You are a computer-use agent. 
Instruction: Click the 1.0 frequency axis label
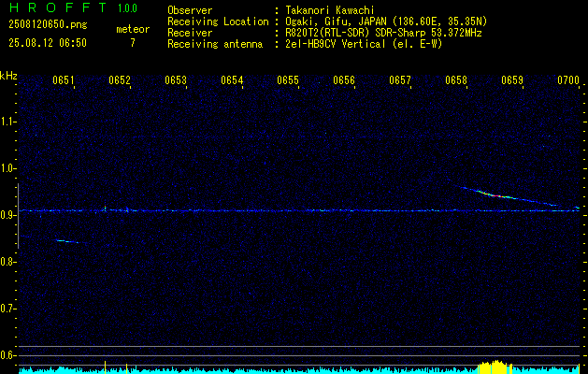click(x=7, y=168)
